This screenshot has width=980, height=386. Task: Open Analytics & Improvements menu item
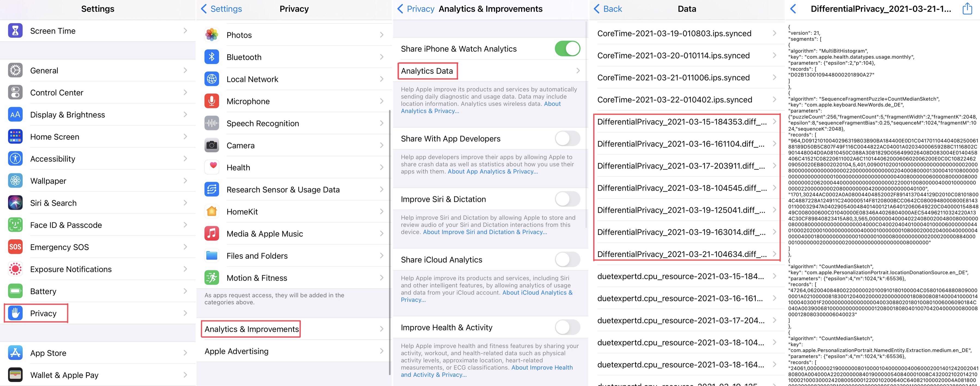(294, 329)
